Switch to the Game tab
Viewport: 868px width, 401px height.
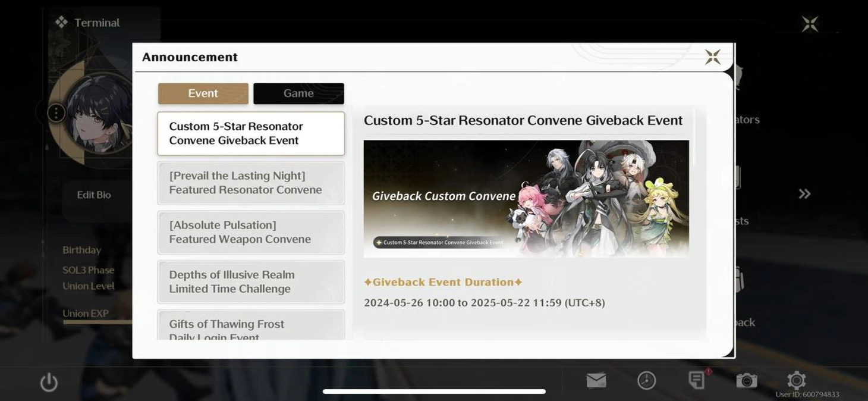[x=298, y=93]
